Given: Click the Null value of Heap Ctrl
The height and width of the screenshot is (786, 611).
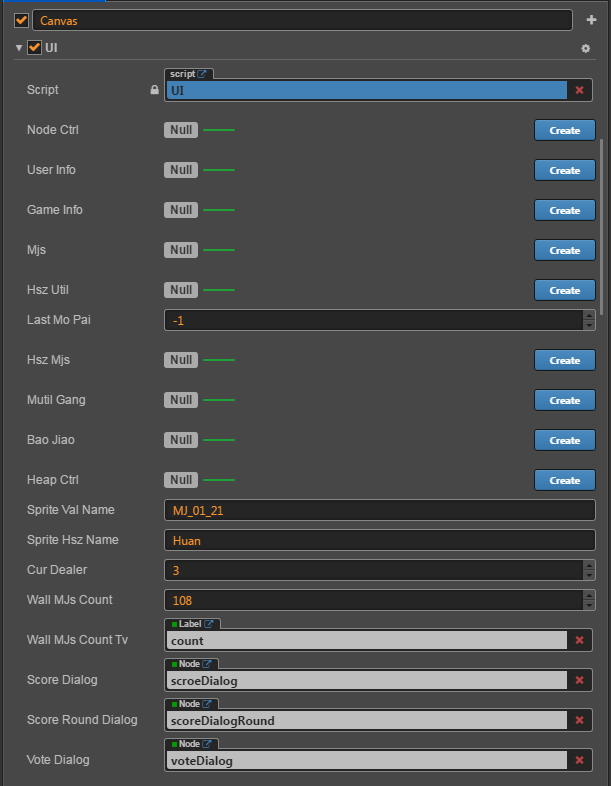Looking at the screenshot, I should point(181,480).
